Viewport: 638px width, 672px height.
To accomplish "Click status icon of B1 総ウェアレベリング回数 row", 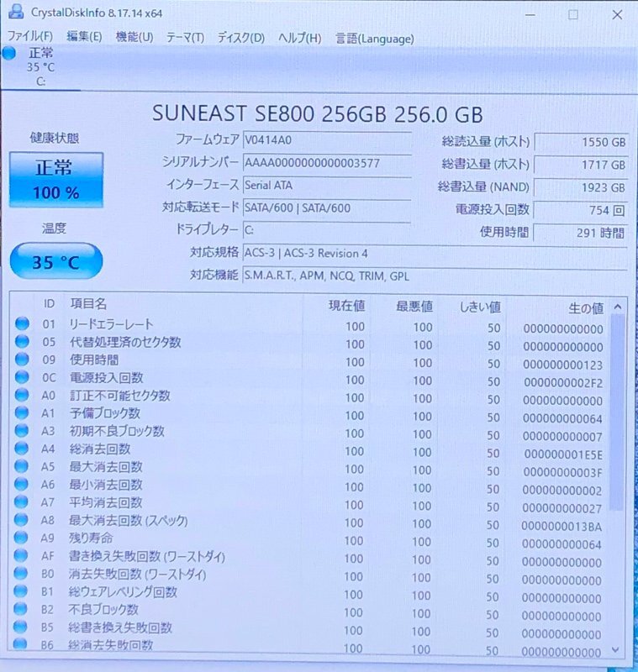I will click(x=20, y=591).
